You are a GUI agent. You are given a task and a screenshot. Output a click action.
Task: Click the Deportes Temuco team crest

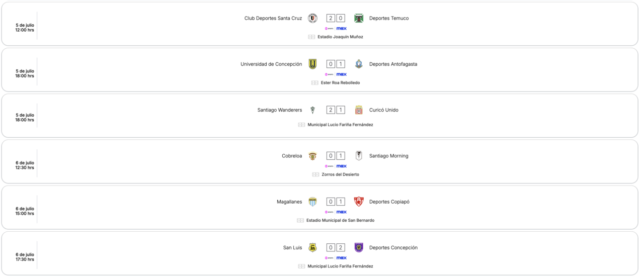(359, 18)
